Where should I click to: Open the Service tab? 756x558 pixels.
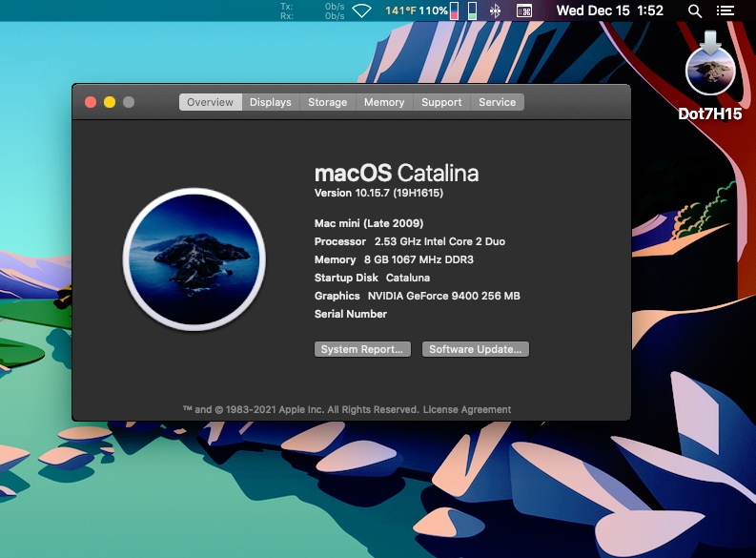(497, 102)
